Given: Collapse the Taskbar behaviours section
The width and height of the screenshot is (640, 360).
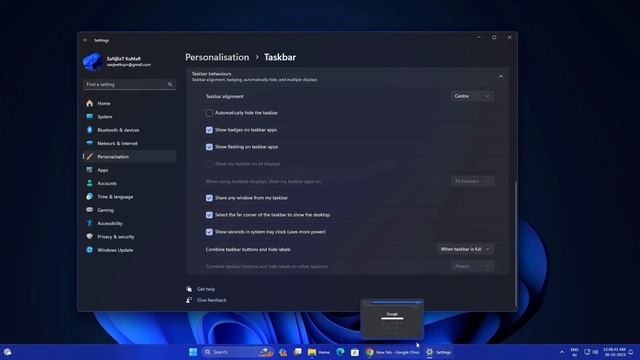Looking at the screenshot, I should pyautogui.click(x=501, y=76).
